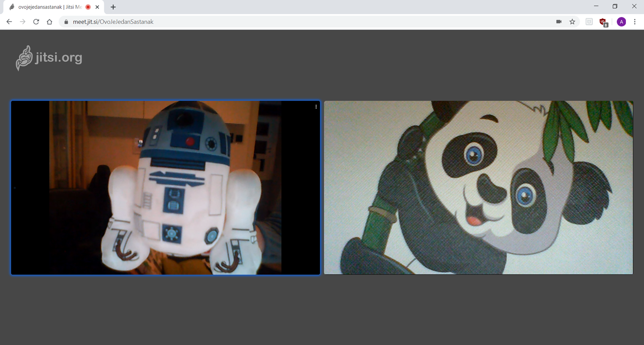Click the grey square extension icon

click(x=589, y=22)
